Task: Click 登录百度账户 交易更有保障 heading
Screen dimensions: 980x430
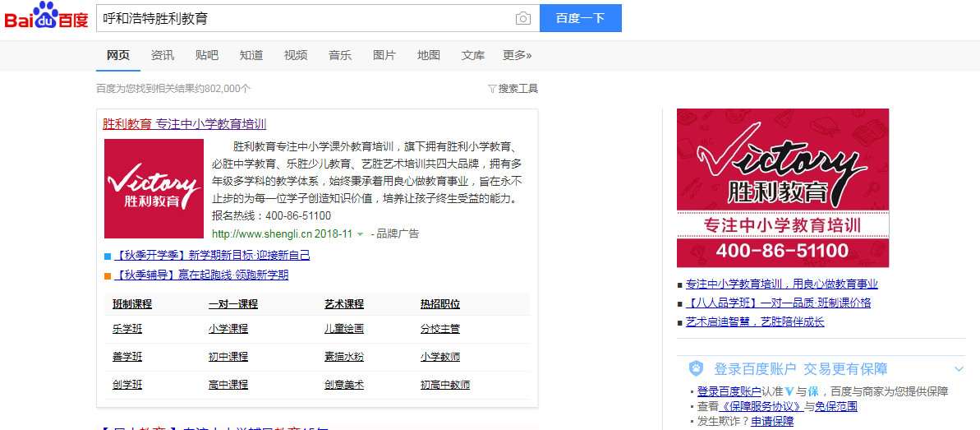Action: 801,368
